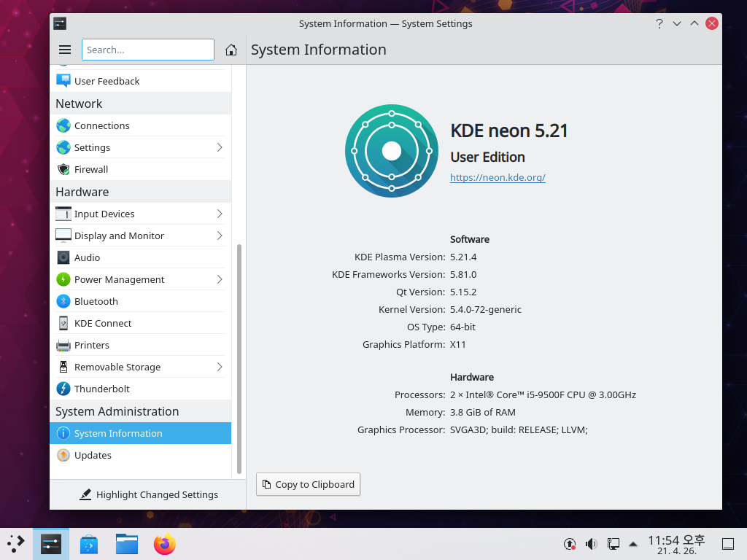Show hidden system tray icons arrow
Screen dimensions: 747x560
pyautogui.click(x=633, y=544)
